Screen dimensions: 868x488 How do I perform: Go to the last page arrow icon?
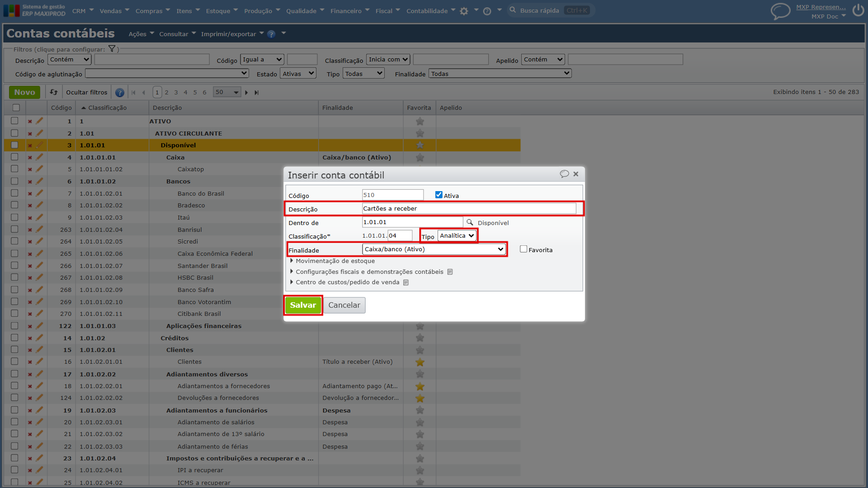pyautogui.click(x=256, y=93)
